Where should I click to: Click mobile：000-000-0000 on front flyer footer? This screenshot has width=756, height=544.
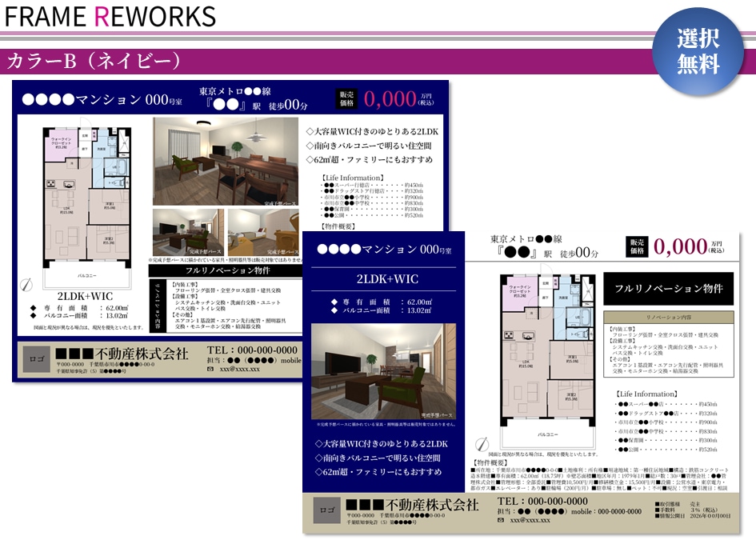point(606,511)
